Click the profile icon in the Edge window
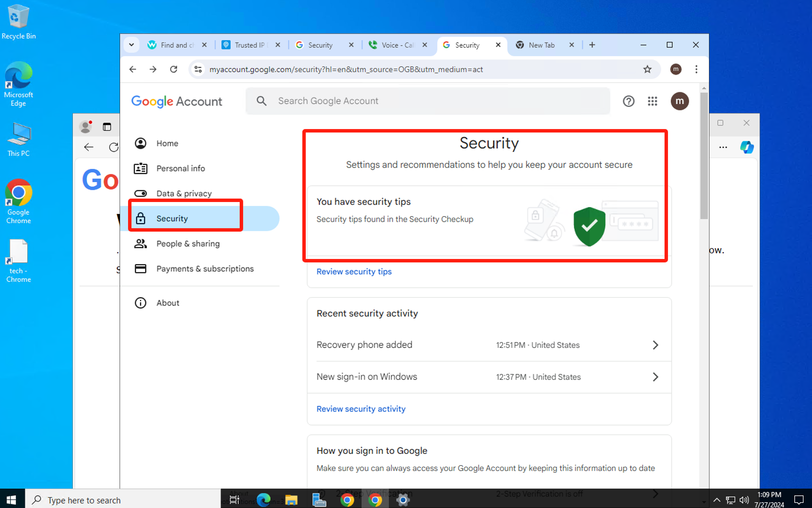Viewport: 812px width, 508px height. point(86,126)
